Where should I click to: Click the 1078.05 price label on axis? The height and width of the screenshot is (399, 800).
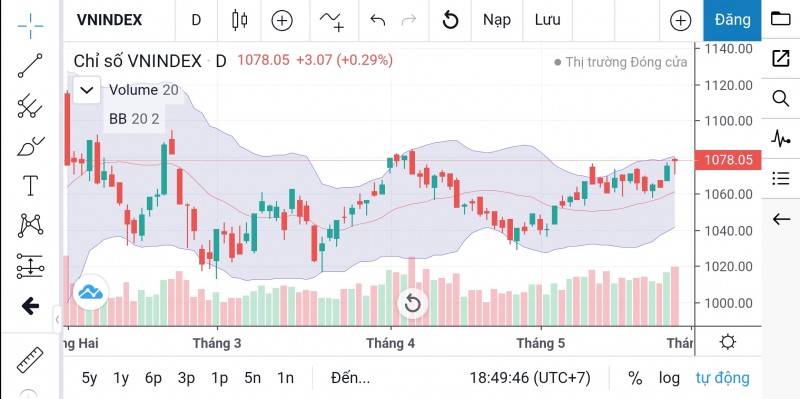(x=728, y=160)
